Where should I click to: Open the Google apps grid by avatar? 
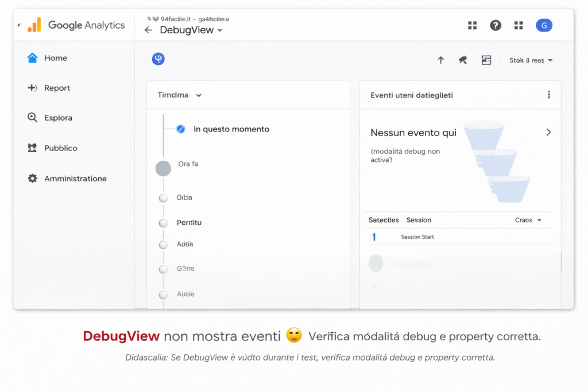coord(519,25)
